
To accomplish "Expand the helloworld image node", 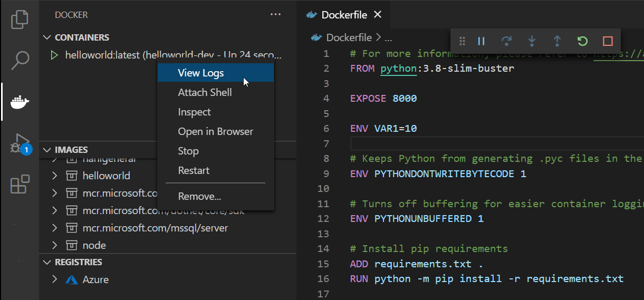I will pos(55,176).
